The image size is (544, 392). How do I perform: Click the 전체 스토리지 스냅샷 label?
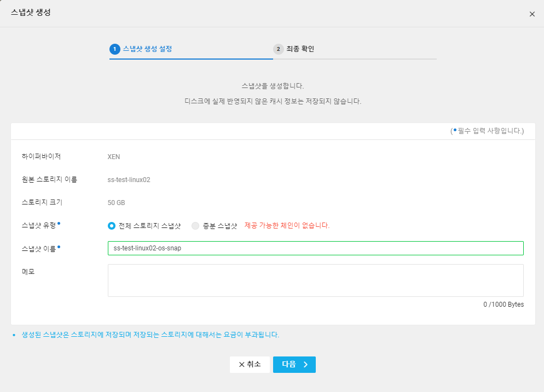click(149, 226)
